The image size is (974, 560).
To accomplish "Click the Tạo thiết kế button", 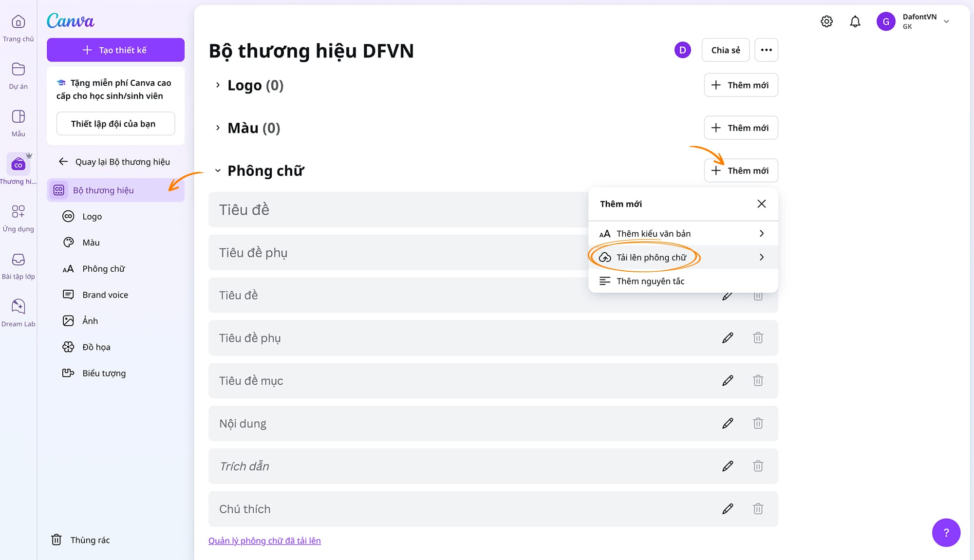I will (115, 50).
